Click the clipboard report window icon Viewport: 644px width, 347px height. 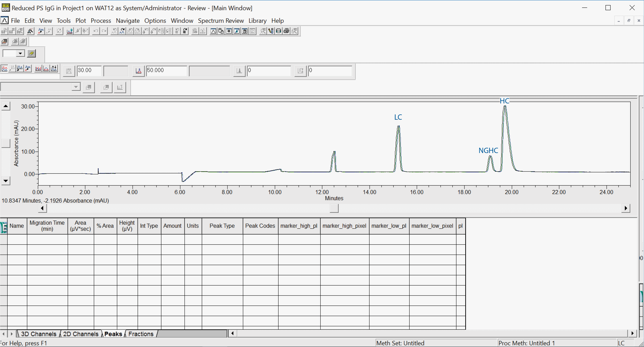[x=245, y=31]
